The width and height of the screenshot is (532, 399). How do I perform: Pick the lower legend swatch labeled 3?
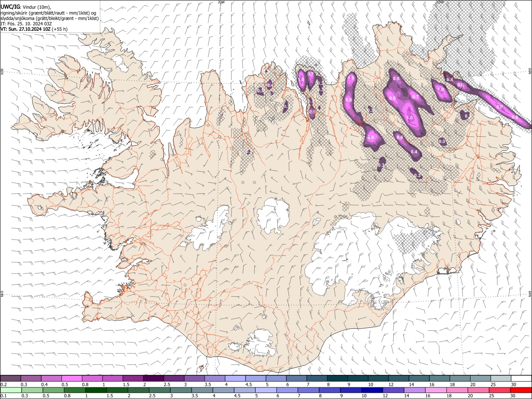click(x=181, y=390)
